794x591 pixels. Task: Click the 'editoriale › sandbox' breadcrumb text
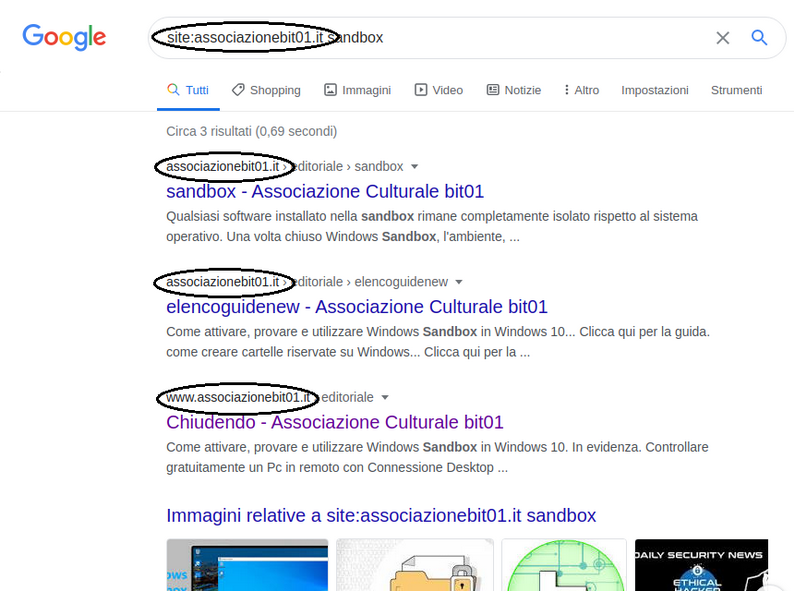[349, 167]
